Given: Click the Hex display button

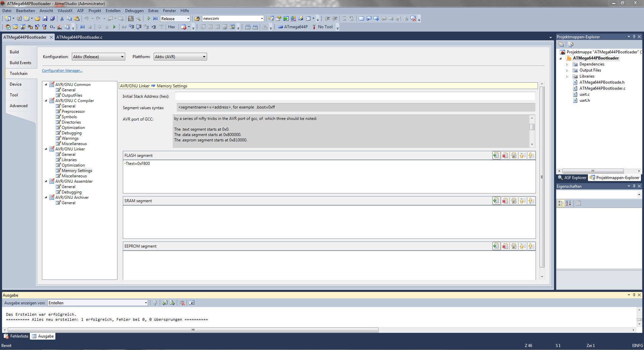Looking at the screenshot, I should 171,27.
